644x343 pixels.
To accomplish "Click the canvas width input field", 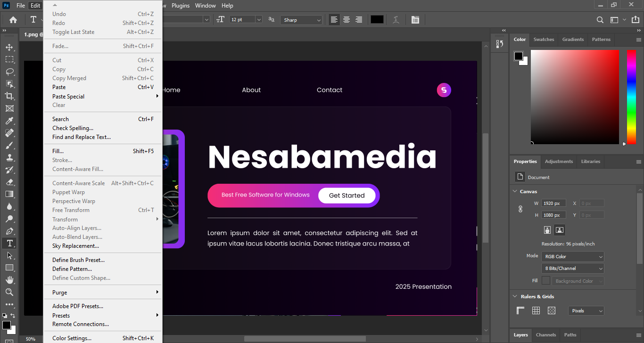I will point(553,204).
